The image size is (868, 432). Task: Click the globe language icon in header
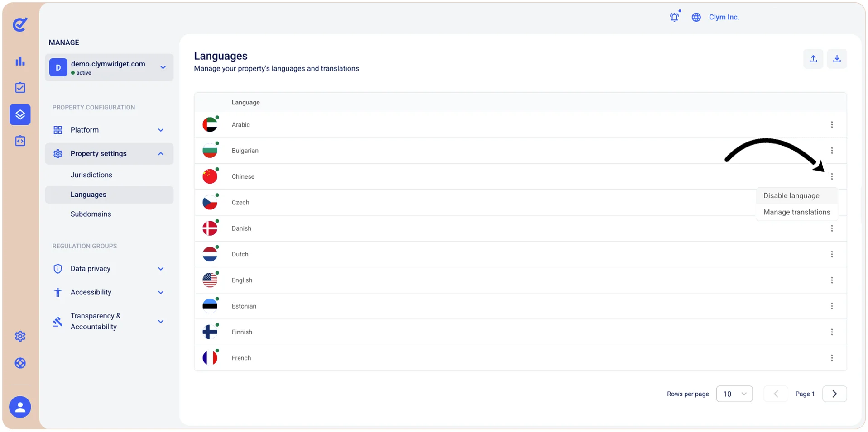tap(696, 17)
